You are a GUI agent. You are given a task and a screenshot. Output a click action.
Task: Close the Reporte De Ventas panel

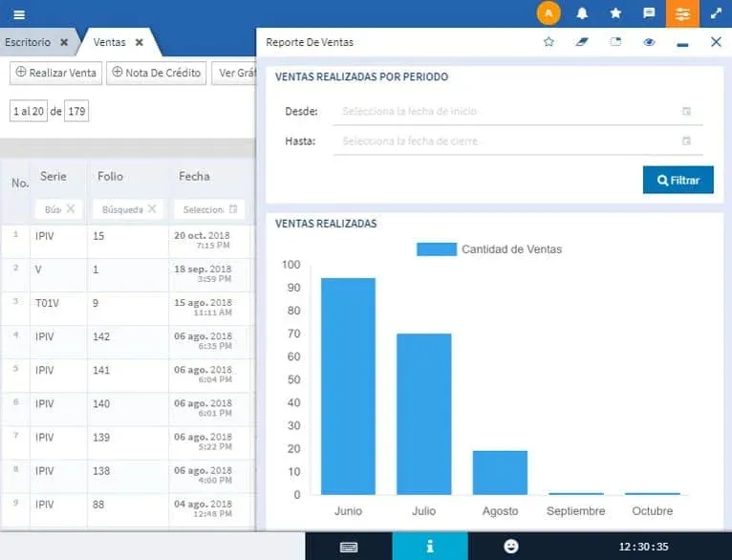point(716,42)
